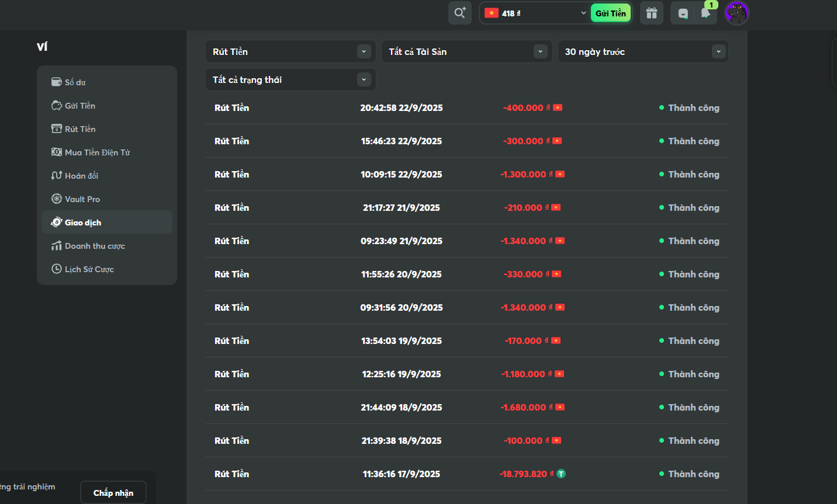
Task: Click Thành công status on -1.680.000 row
Action: pyautogui.click(x=693, y=408)
